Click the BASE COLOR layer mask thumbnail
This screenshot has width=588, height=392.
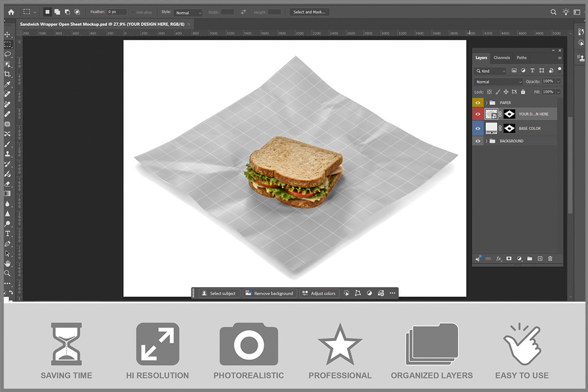(510, 128)
